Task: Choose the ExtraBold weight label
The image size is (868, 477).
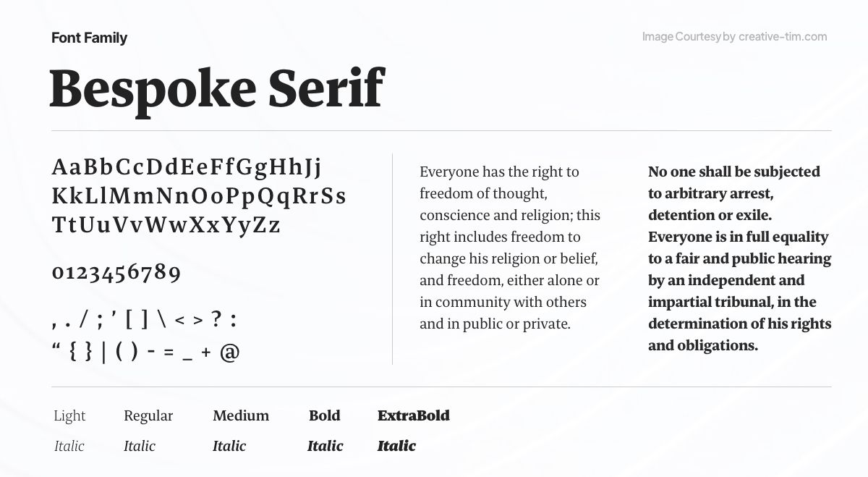Action: click(414, 415)
